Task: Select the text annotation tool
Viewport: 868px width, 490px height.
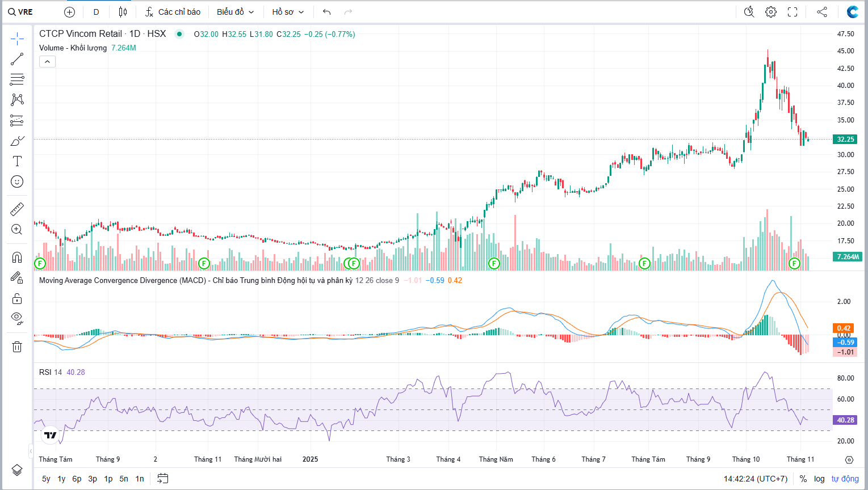Action: pos(17,162)
